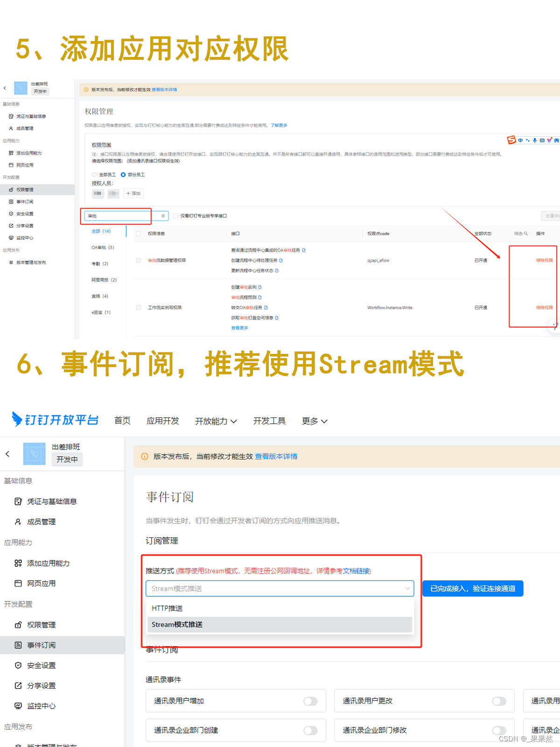Click Sogou soft keyboard icon
560x747 pixels.
coord(542,140)
